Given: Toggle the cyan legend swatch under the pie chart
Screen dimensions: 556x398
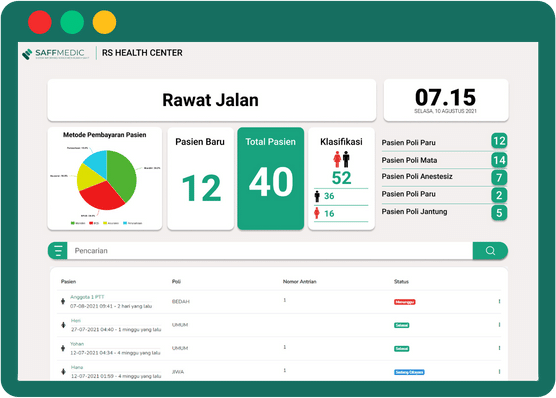Looking at the screenshot, I should 125,223.
